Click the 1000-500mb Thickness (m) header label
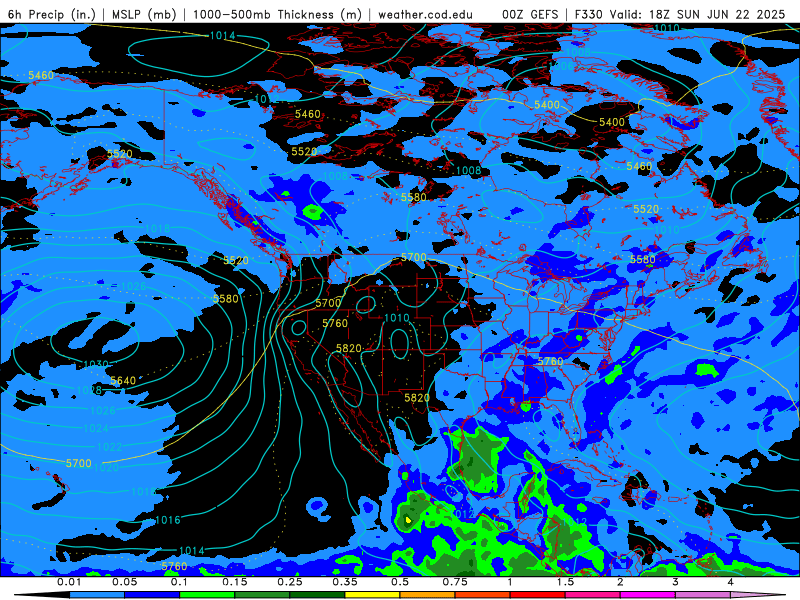Screen dimensions: 800x600 (277, 14)
